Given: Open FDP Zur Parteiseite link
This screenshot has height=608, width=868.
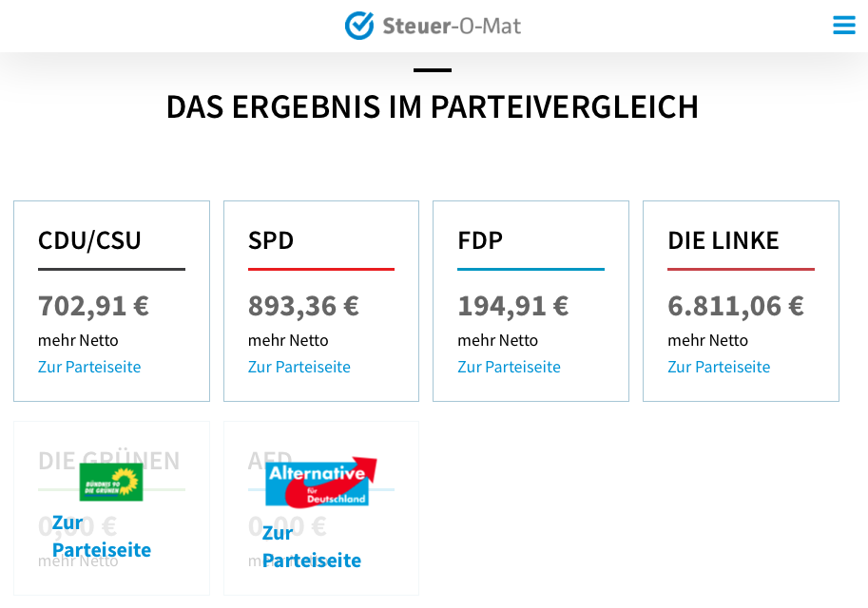Looking at the screenshot, I should point(509,367).
